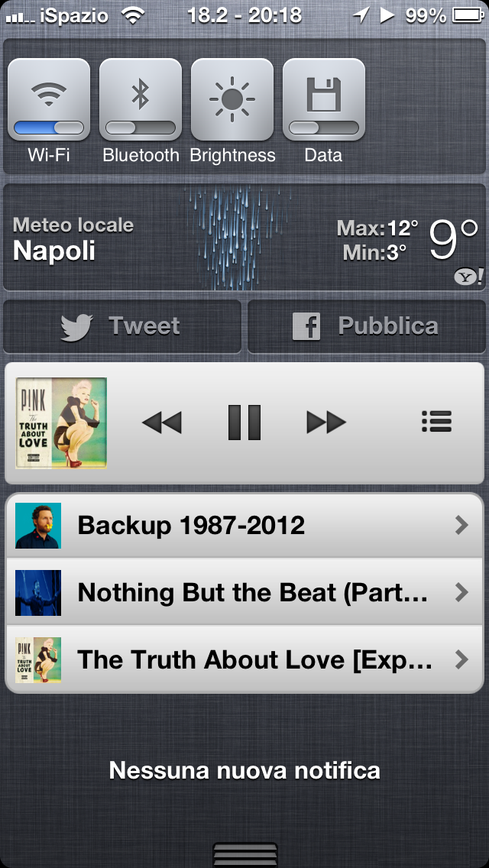Go back with the rewind icon

[x=162, y=423]
